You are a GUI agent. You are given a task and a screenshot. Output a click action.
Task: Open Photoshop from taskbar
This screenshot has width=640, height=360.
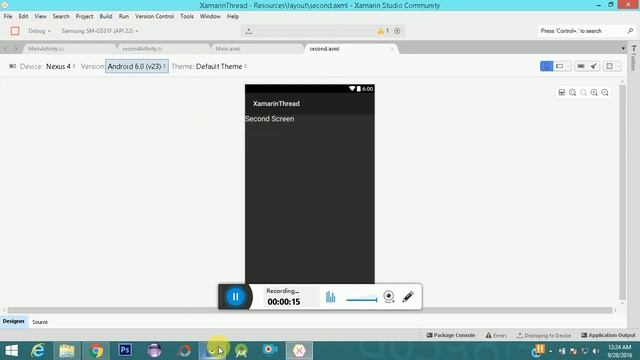125,350
